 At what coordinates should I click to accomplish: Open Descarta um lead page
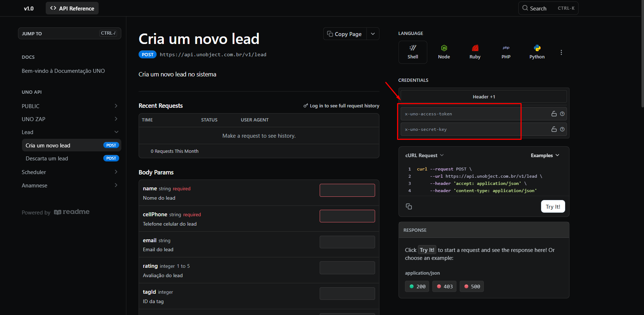click(x=71, y=158)
